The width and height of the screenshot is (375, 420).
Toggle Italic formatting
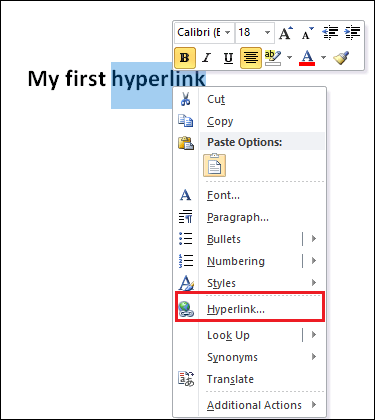coord(207,58)
